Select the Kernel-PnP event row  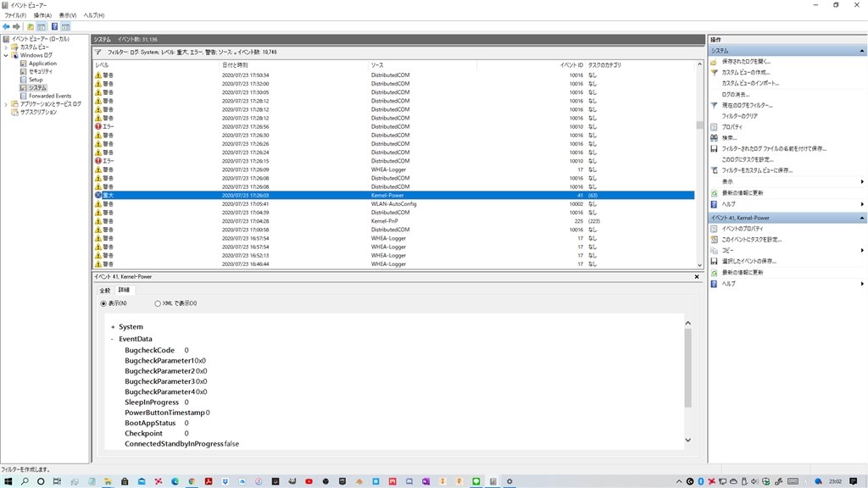393,221
